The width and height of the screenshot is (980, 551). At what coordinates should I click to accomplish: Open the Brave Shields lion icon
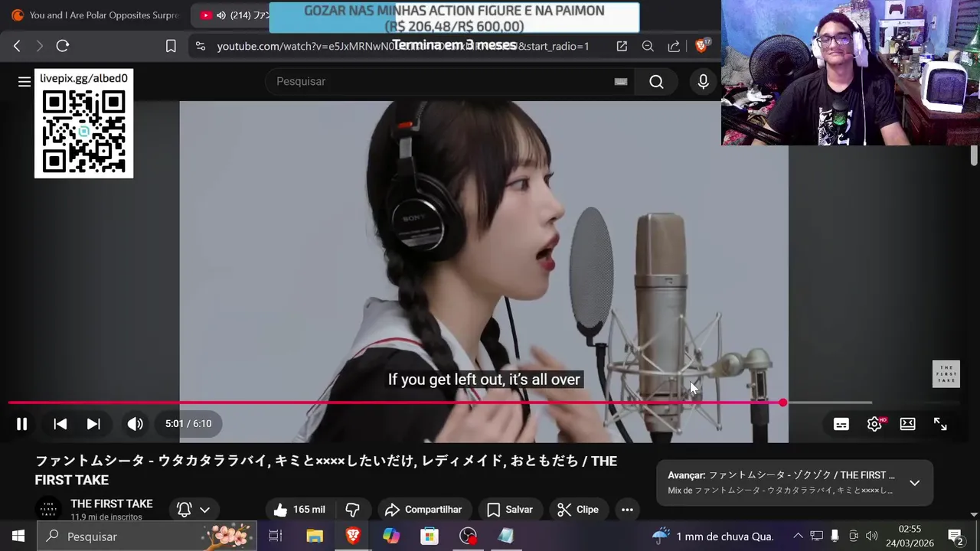[x=701, y=46]
